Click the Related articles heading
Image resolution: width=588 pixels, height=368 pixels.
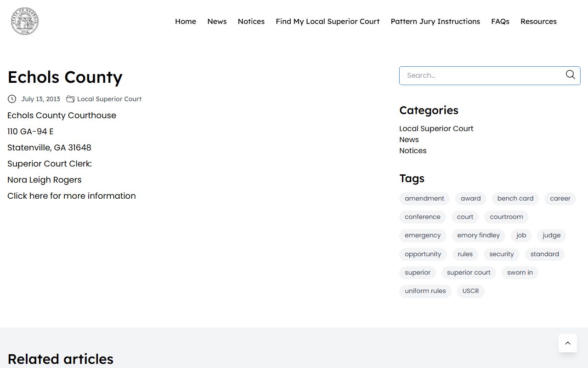pos(61,359)
